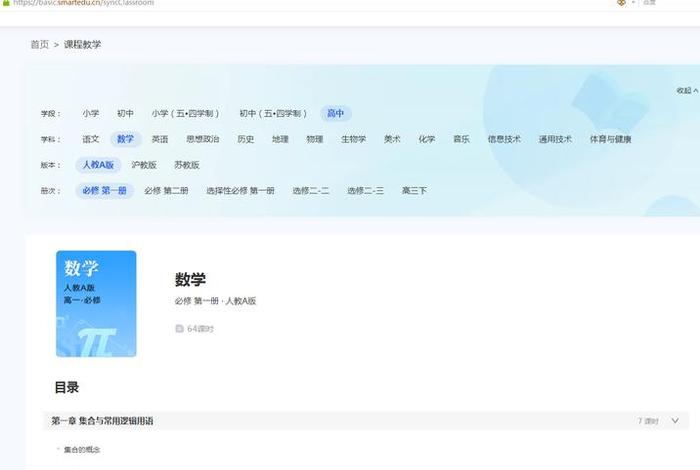The width and height of the screenshot is (700, 470).
Task: Pick the 通用技术 subject
Action: [555, 139]
